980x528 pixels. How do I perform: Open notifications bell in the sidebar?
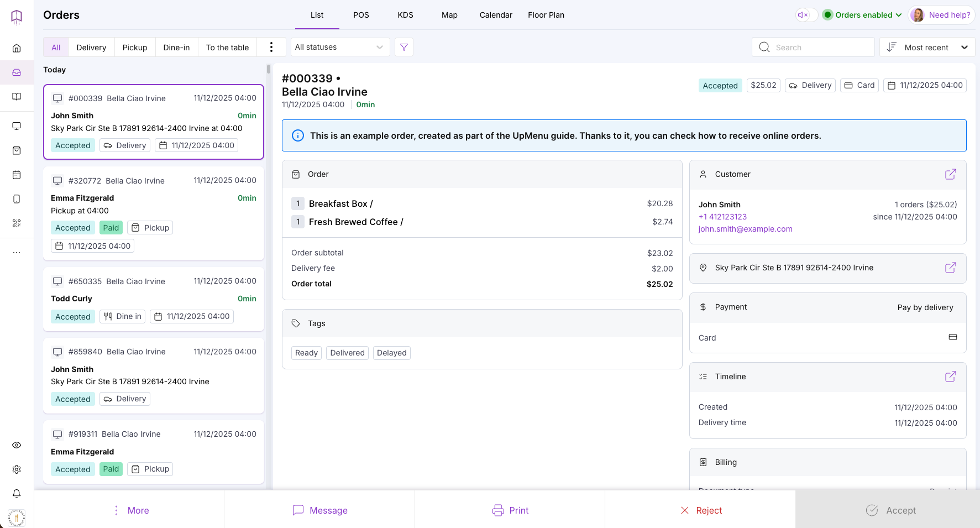17,493
